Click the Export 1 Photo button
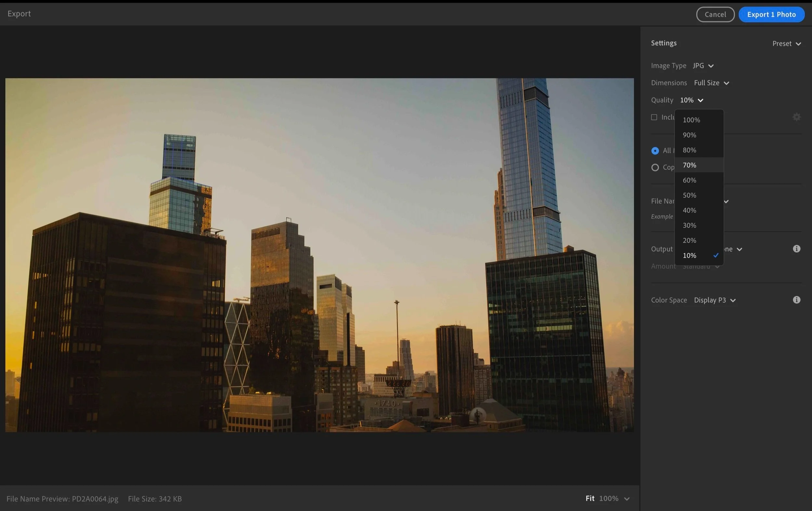Screen dimensions: 812x511 (771, 14)
